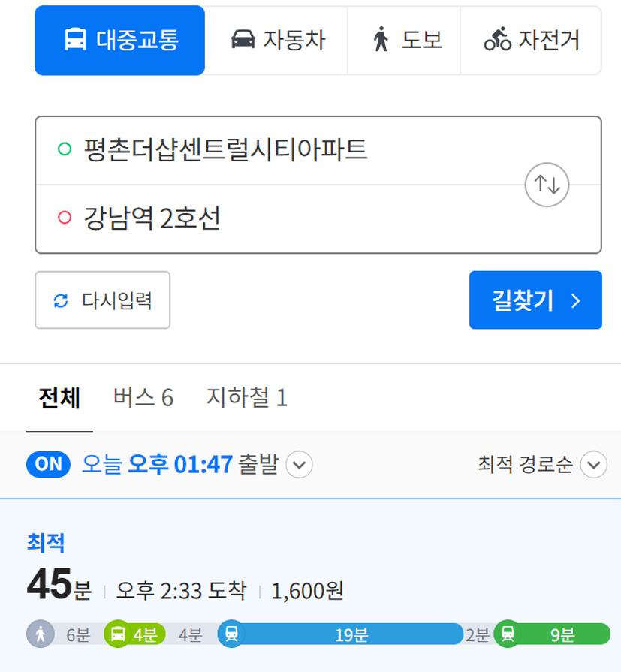Click the green bus segment icon showing 4분
621x672 pixels.
tap(118, 634)
